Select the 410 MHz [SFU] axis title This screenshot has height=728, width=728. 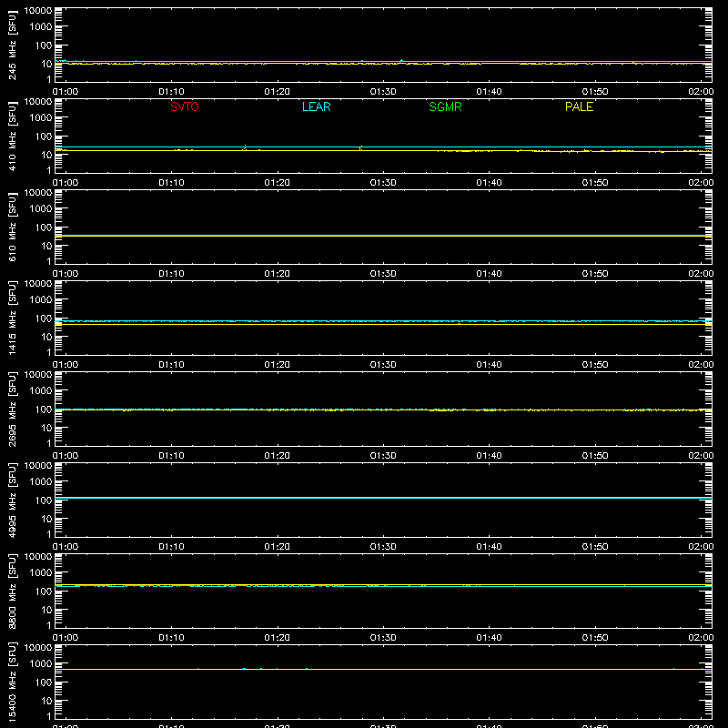[x=12, y=136]
